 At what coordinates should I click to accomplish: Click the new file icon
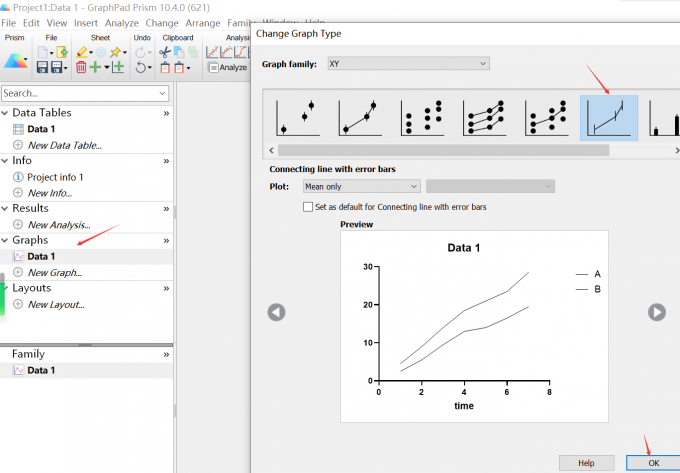(x=42, y=52)
